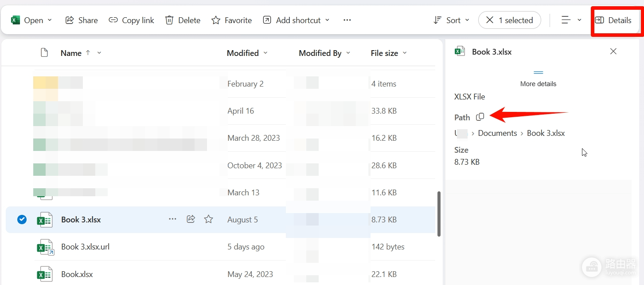Close the details pane with X
This screenshot has width=644, height=285.
[x=613, y=51]
